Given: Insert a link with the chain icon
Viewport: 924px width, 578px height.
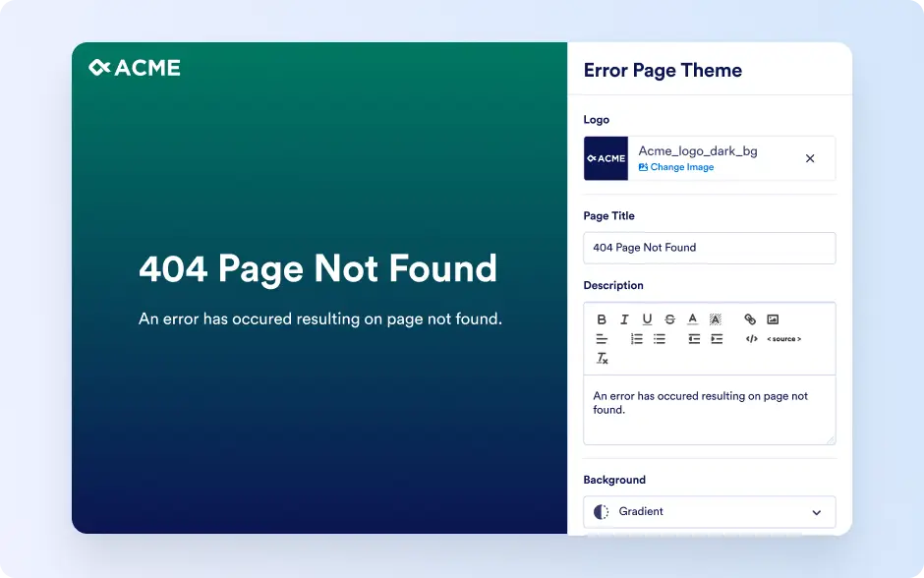Looking at the screenshot, I should (750, 319).
